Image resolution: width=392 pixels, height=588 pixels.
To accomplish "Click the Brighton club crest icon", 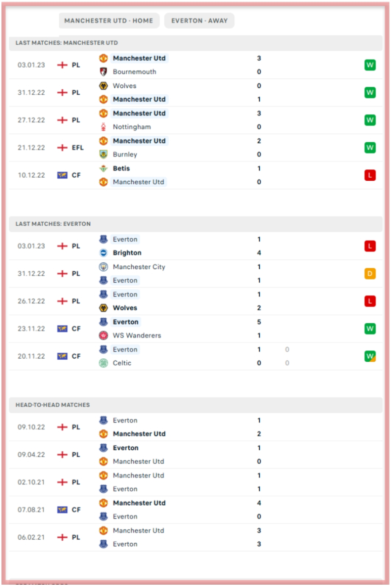I will (104, 253).
